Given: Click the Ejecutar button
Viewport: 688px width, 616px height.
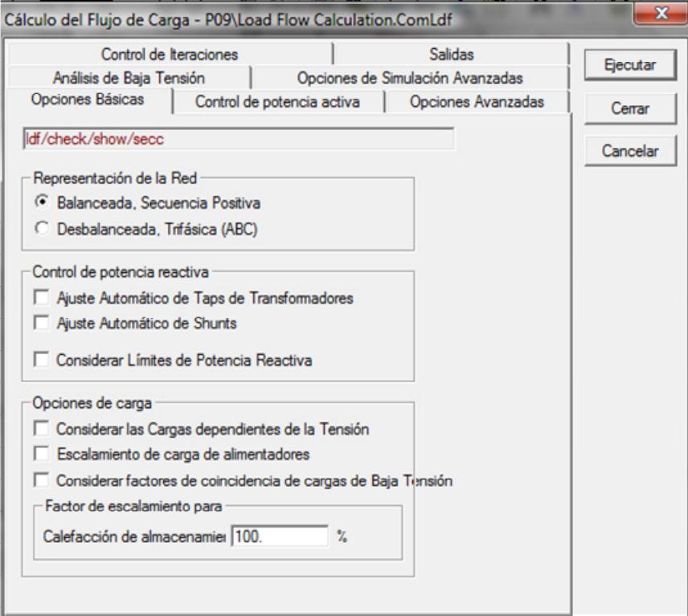Looking at the screenshot, I should [622, 65].
